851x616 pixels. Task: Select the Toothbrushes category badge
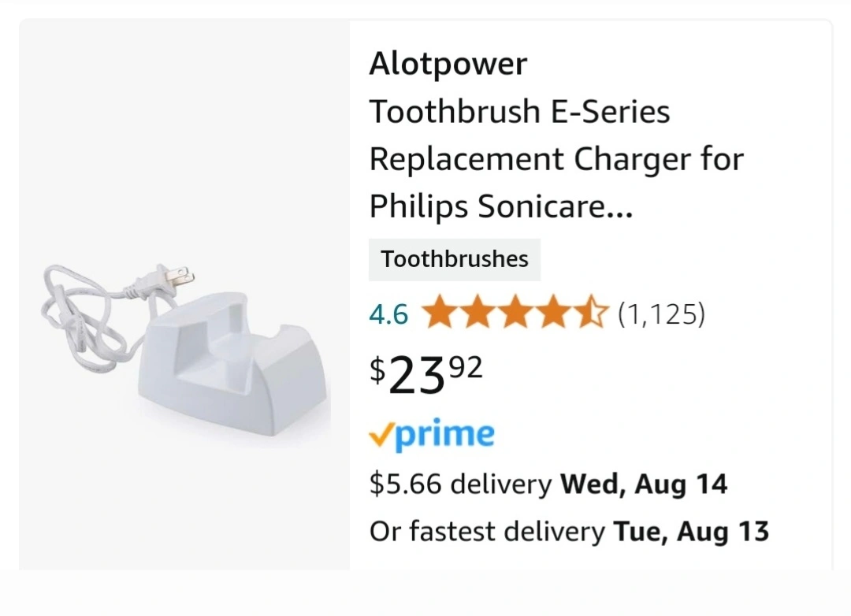(x=455, y=259)
